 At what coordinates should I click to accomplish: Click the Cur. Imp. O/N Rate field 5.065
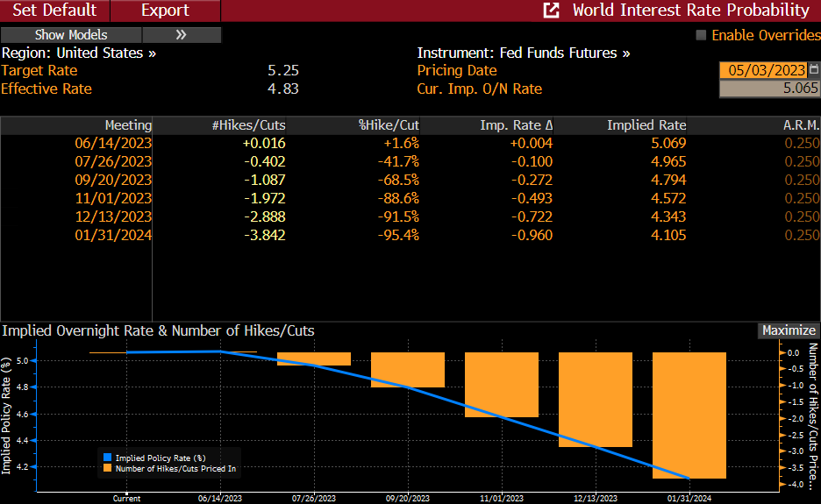[x=769, y=89]
